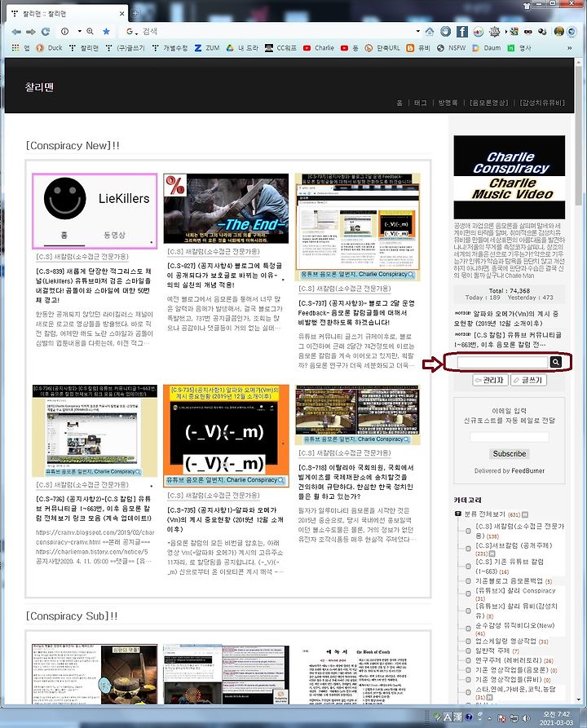Click the 글쓰기 write button
Viewport: 587px width, 728px height.
coord(528,380)
